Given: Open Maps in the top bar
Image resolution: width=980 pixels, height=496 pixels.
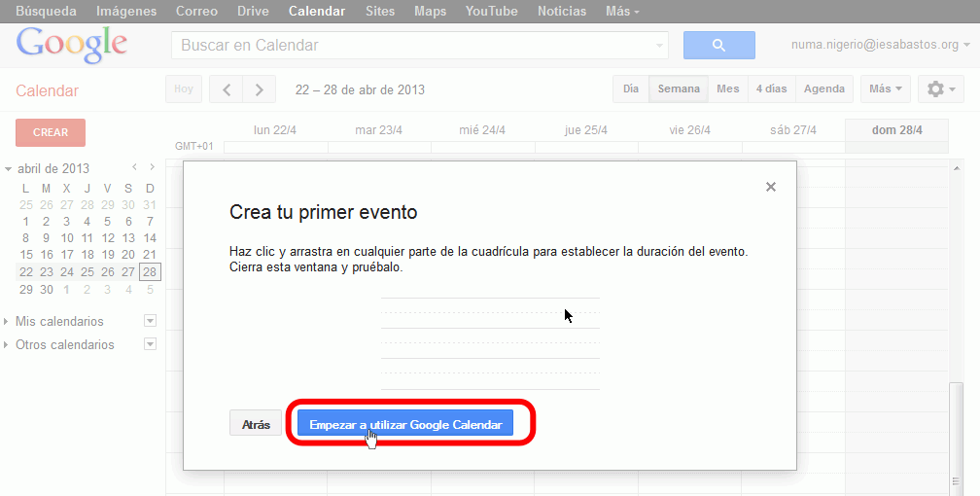Looking at the screenshot, I should (430, 12).
